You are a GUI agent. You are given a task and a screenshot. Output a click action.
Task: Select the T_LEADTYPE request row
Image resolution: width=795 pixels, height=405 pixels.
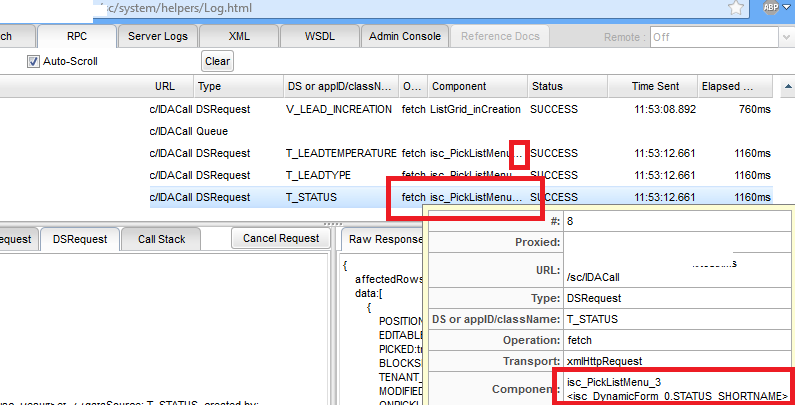point(340,175)
